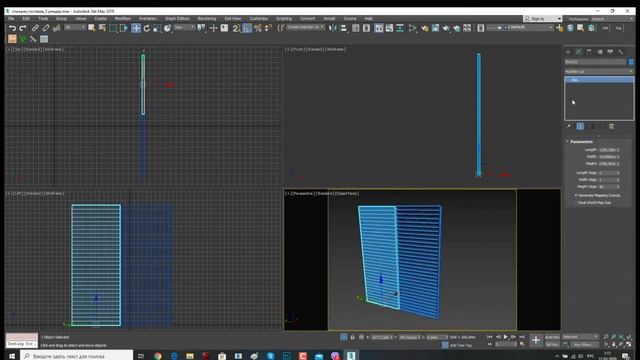Viewport: 640px width, 360px height.
Task: Click the Redo arrow in main toolbar
Action: (x=23, y=28)
